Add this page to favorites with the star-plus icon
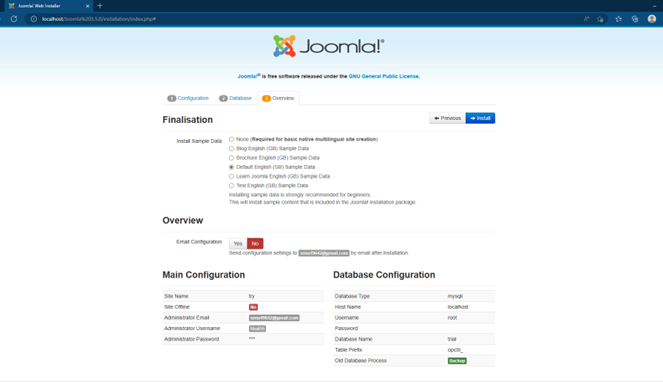This screenshot has height=382, width=663. click(x=600, y=19)
